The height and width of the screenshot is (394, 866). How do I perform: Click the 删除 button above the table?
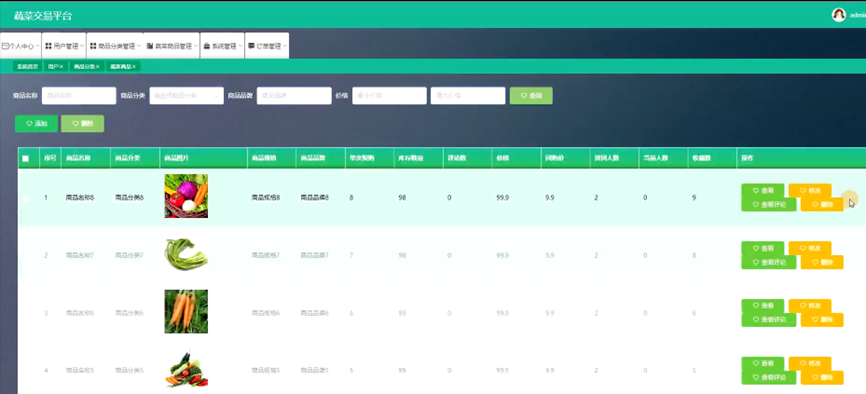point(82,124)
